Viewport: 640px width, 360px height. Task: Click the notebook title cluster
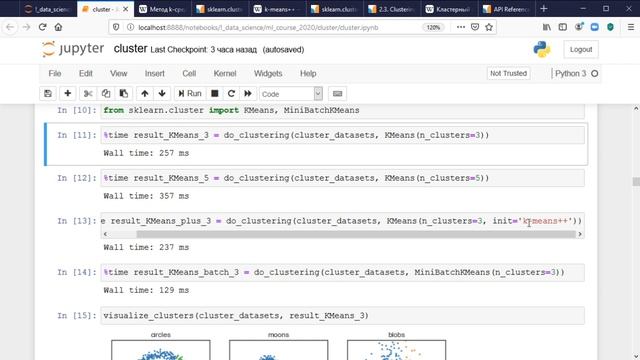(130, 49)
